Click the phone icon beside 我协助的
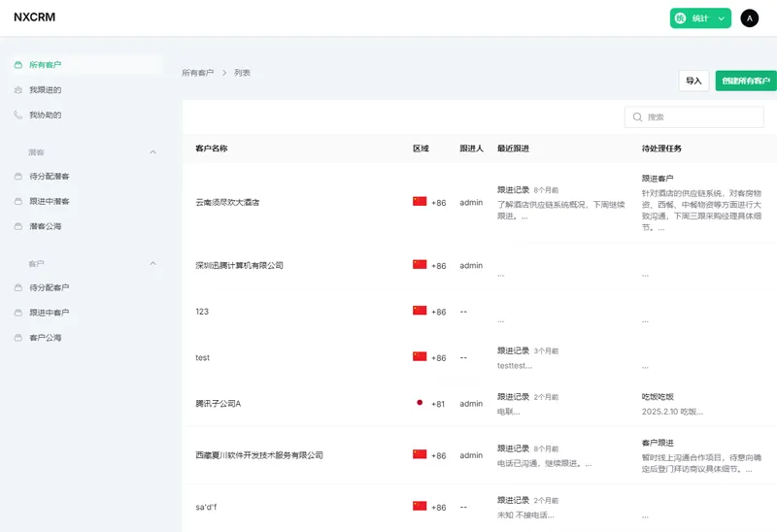777x532 pixels. tap(17, 116)
